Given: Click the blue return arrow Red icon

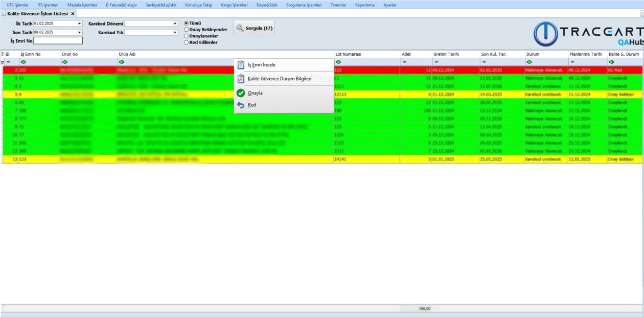Looking at the screenshot, I should pos(241,105).
